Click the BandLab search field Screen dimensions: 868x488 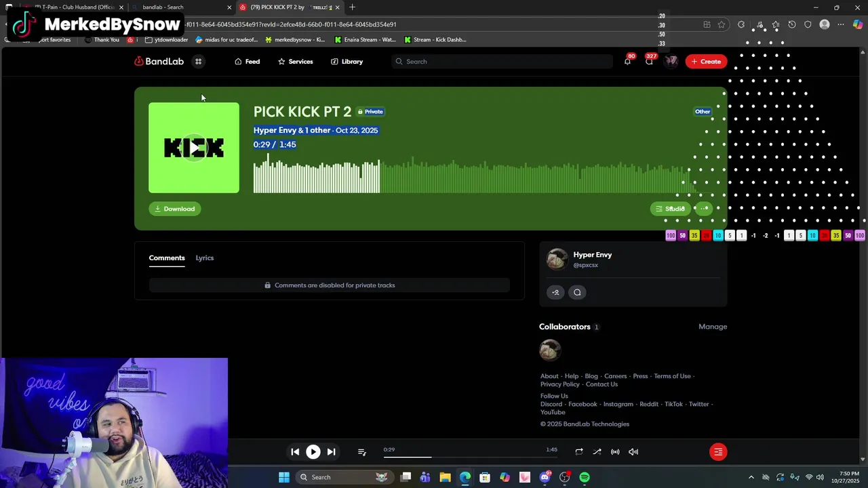[x=502, y=62]
